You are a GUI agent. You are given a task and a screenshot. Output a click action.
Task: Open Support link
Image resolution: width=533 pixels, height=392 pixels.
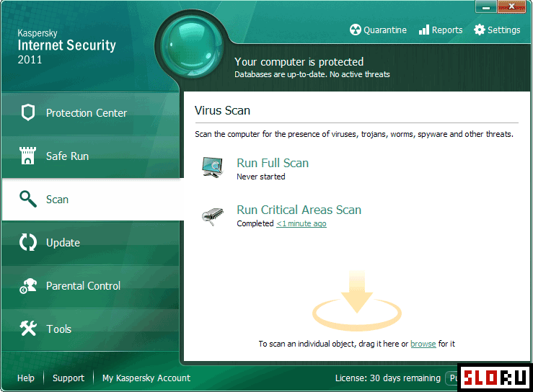click(69, 378)
